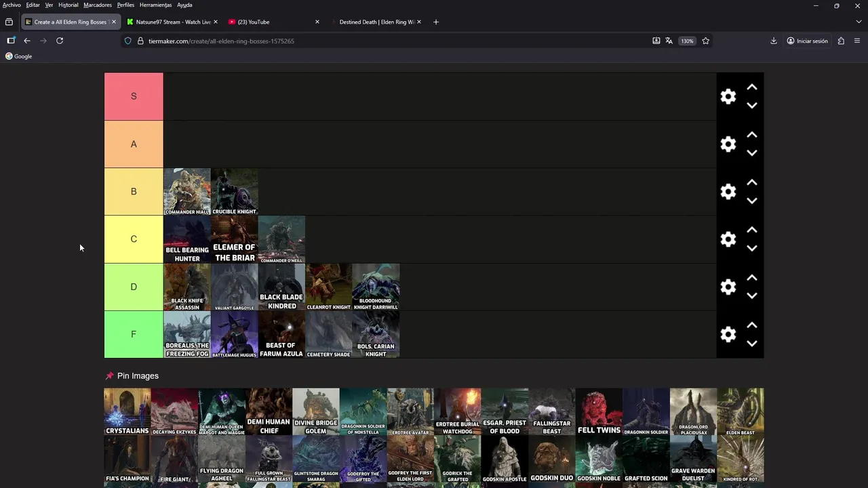Move C tier row up arrow
This screenshot has height=488, width=868.
(751, 230)
